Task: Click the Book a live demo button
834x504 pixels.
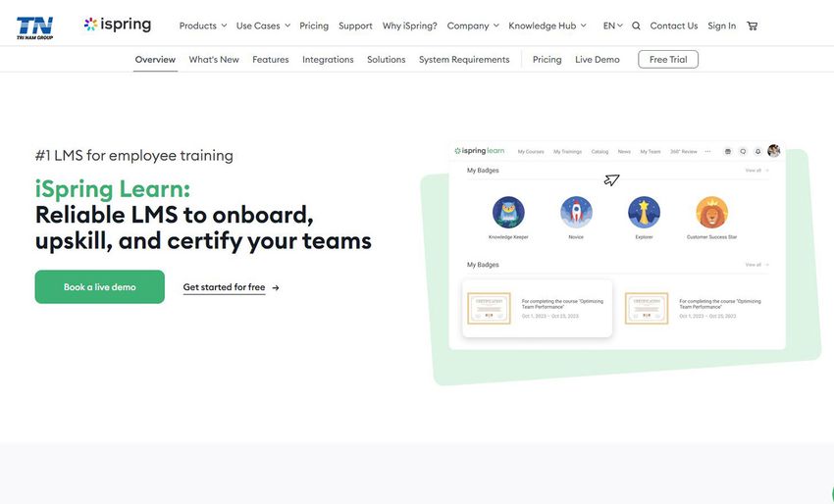Action: click(x=99, y=287)
